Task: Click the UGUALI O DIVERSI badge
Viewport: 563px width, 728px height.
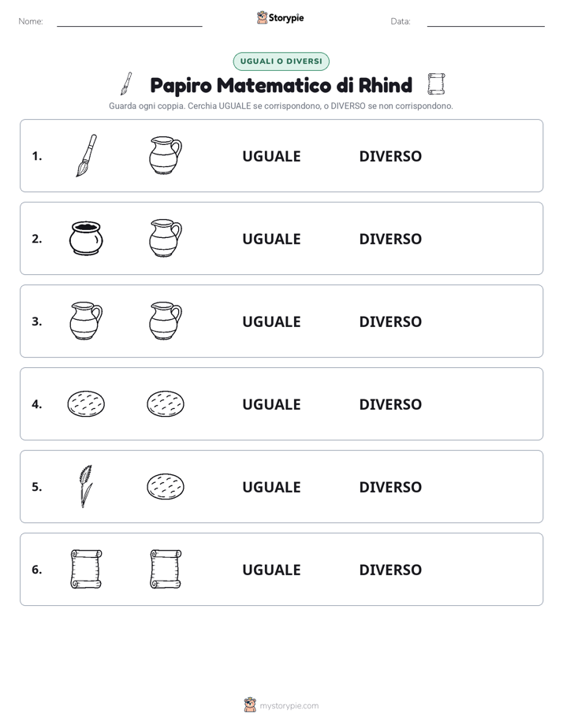Action: (x=281, y=61)
